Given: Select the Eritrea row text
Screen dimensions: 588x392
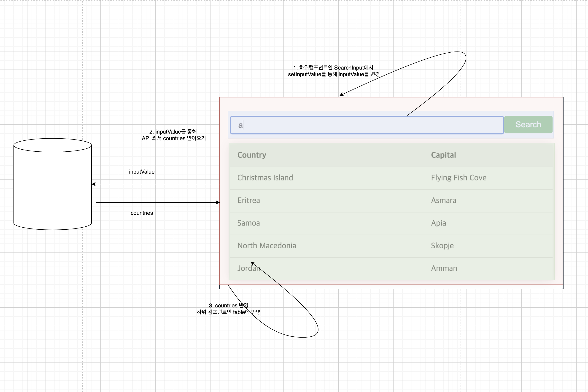Looking at the screenshot, I should coord(248,201).
